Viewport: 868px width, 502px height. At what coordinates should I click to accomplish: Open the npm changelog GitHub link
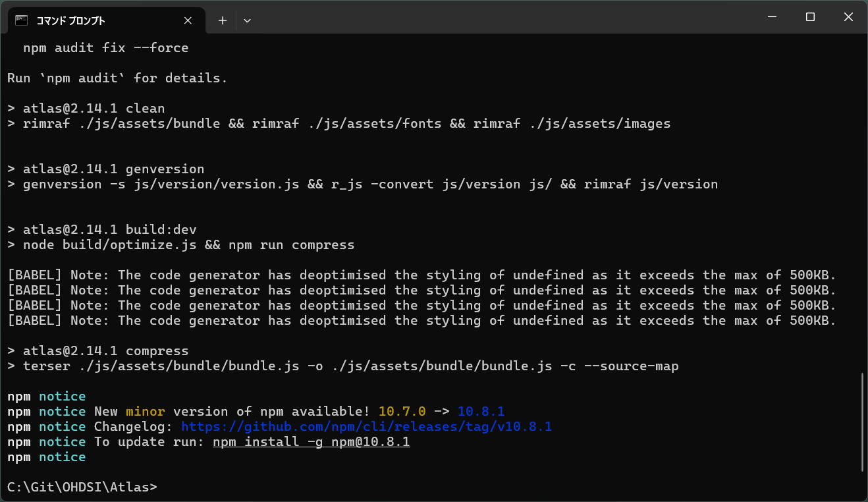(x=366, y=427)
